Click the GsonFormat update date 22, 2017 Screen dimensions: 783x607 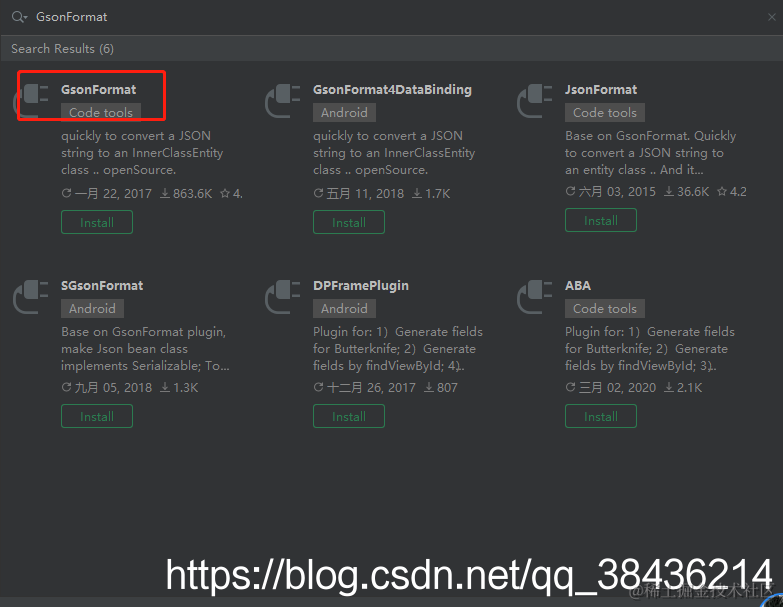(x=107, y=194)
